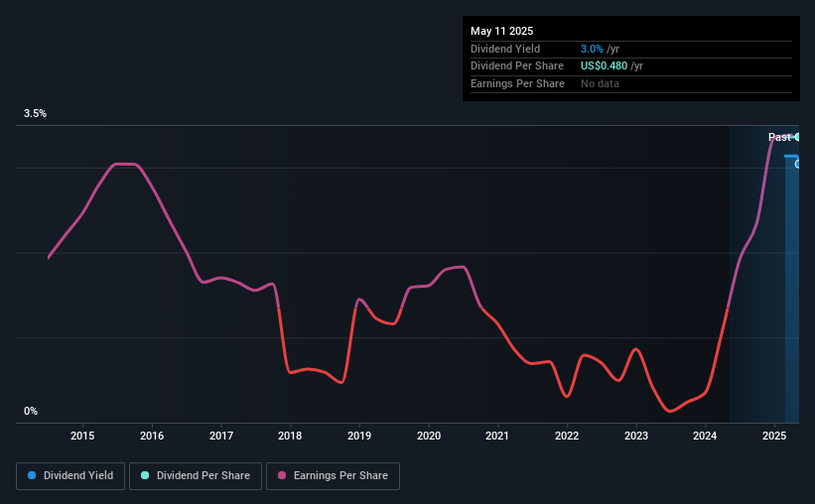
Task: Select the 2020 tick on the time axis
Action: (429, 436)
